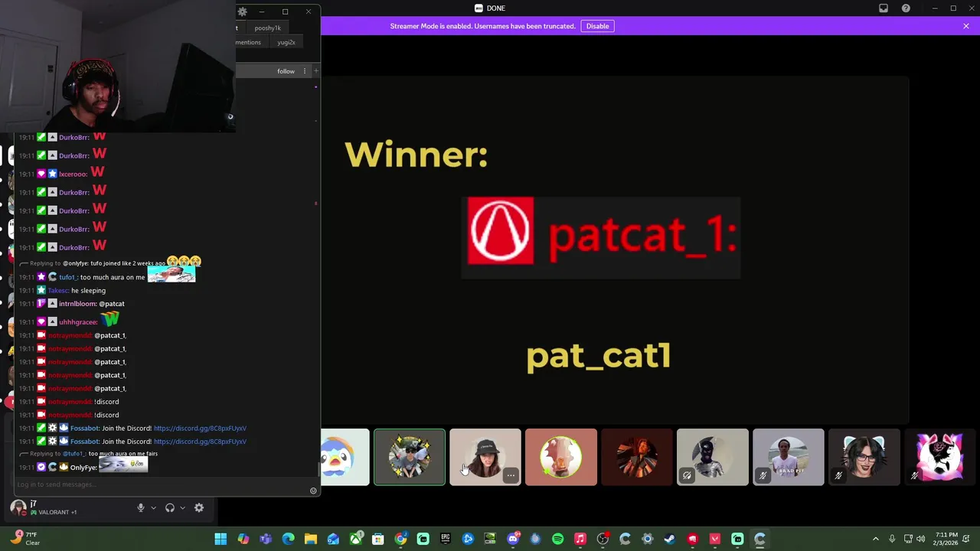This screenshot has width=980, height=551.
Task: Open the three-dot chat split menu
Action: coord(304,71)
